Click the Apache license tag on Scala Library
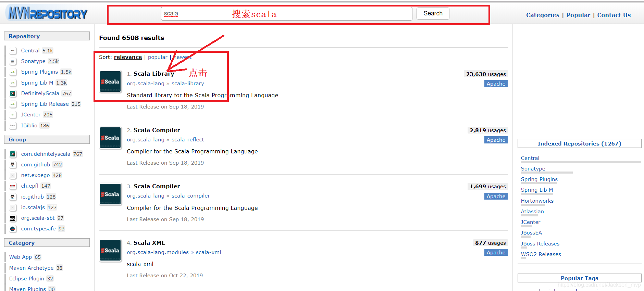Image resolution: width=644 pixels, height=291 pixels. 496,84
